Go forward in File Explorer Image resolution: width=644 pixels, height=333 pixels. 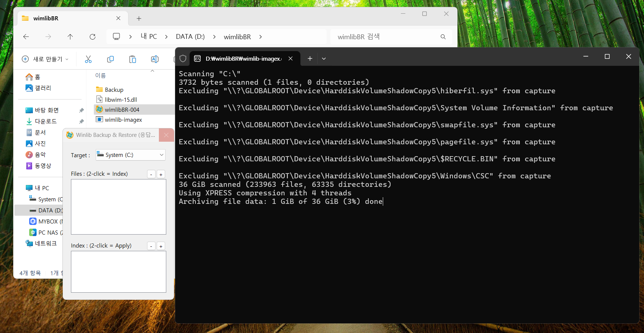tap(48, 37)
